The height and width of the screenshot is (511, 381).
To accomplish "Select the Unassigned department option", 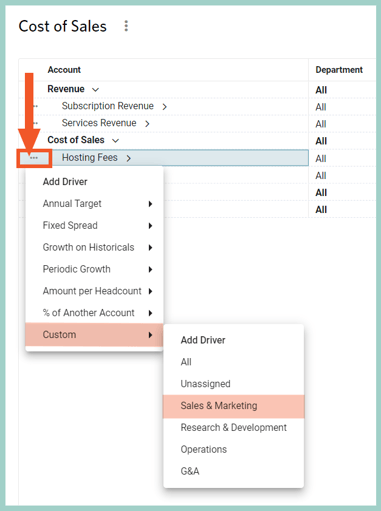I will 234,384.
